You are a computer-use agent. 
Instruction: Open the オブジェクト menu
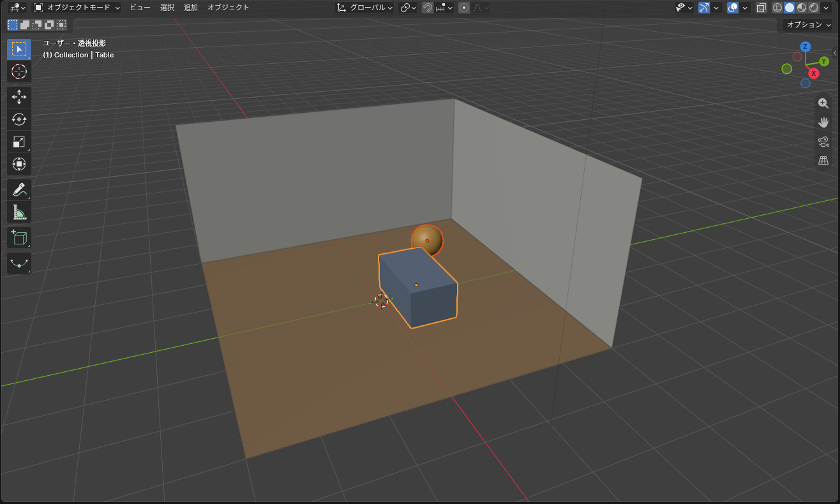click(229, 8)
